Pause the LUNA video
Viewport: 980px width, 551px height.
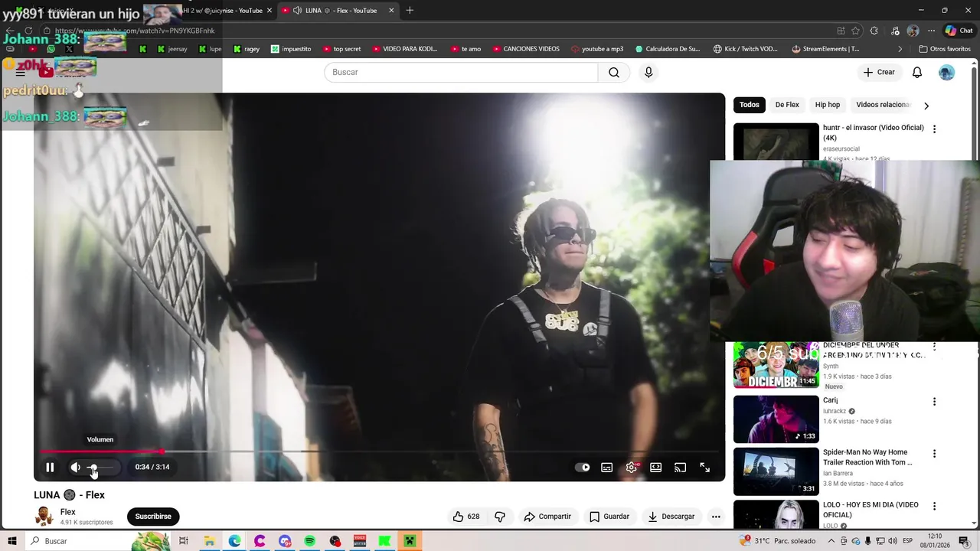pyautogui.click(x=50, y=467)
